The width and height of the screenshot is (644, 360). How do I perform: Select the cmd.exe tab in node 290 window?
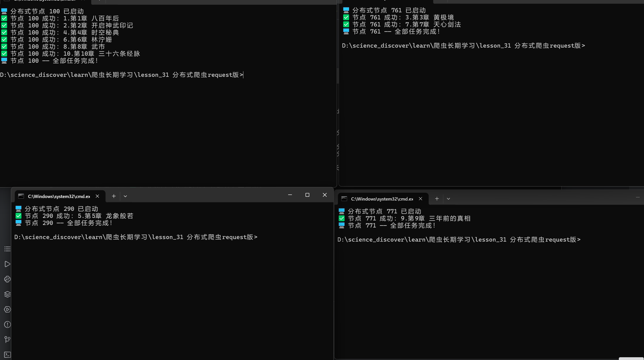[59, 196]
